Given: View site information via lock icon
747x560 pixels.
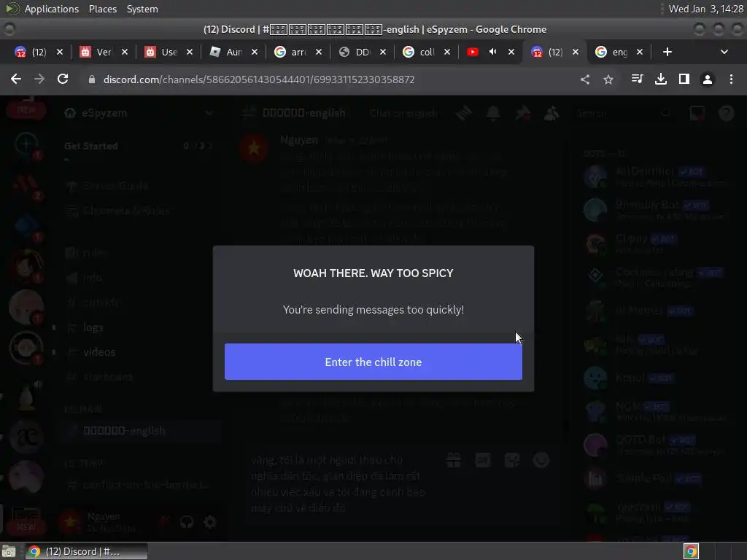Looking at the screenshot, I should [91, 79].
